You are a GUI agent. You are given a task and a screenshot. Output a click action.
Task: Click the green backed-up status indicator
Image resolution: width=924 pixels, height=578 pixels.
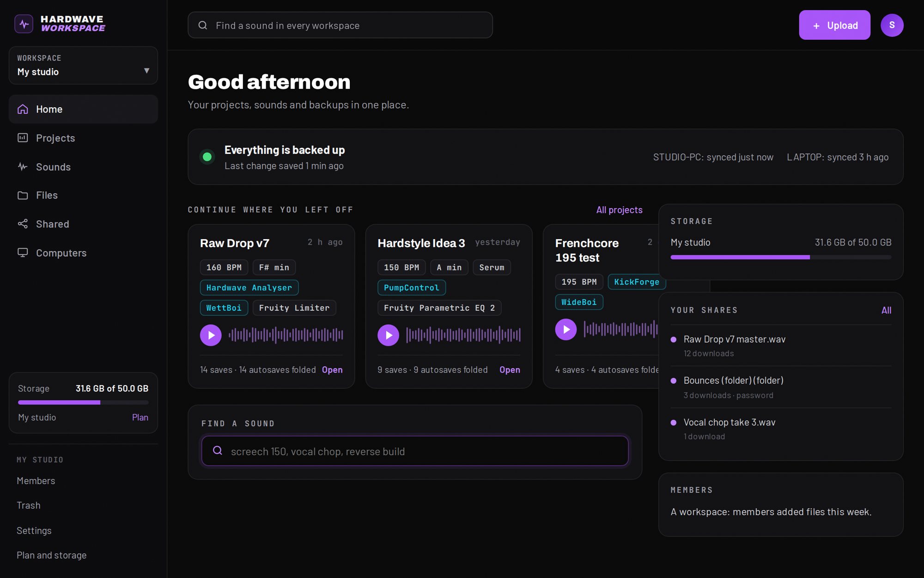(207, 157)
